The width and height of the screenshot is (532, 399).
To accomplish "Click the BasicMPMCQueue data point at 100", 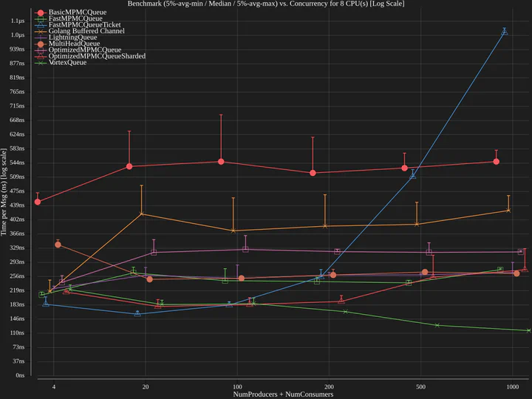I will coord(221,162).
